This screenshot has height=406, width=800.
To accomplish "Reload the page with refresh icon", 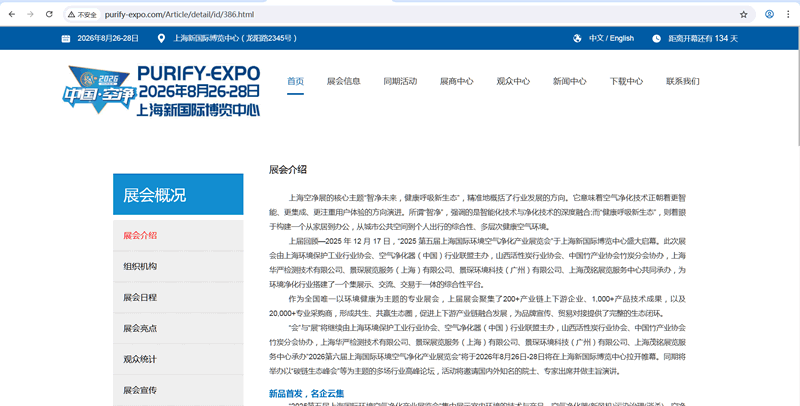I will pos(50,15).
